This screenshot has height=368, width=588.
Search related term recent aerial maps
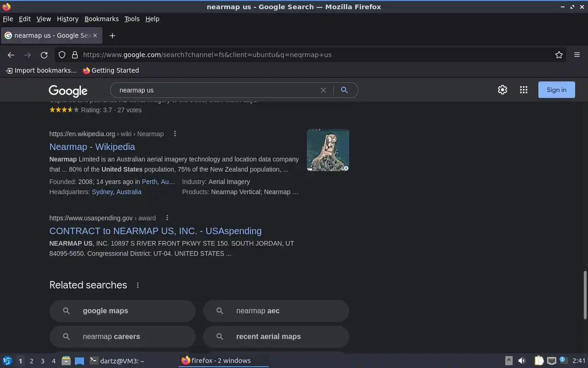[276, 337]
